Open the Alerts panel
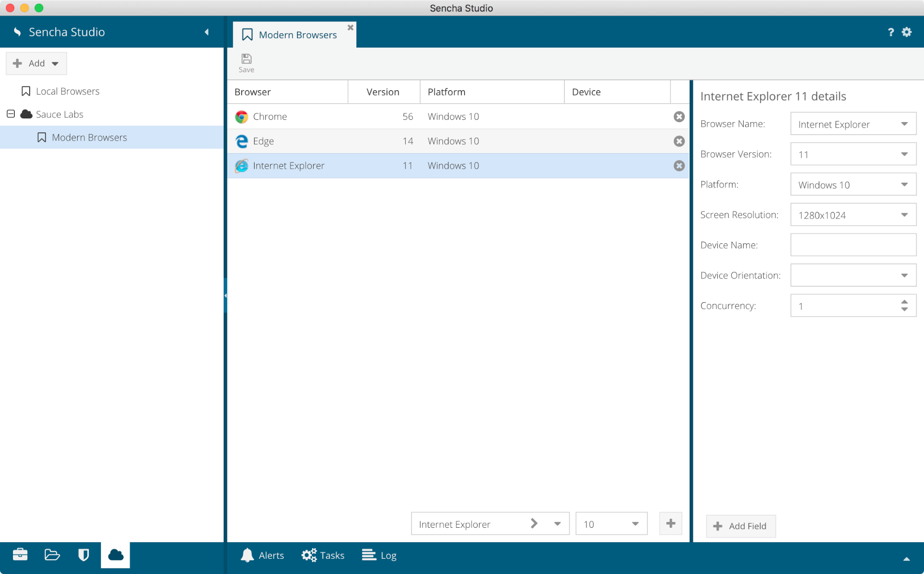This screenshot has width=924, height=574. [x=262, y=555]
